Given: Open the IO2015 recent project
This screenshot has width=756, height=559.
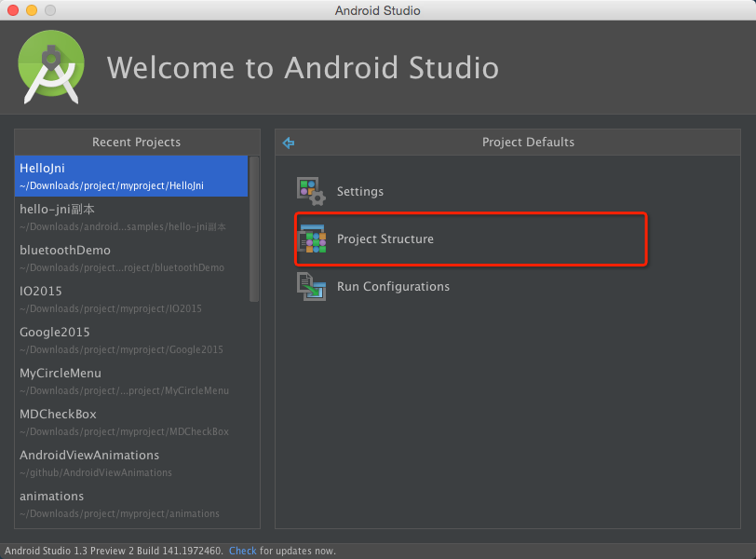Looking at the screenshot, I should pyautogui.click(x=131, y=299).
